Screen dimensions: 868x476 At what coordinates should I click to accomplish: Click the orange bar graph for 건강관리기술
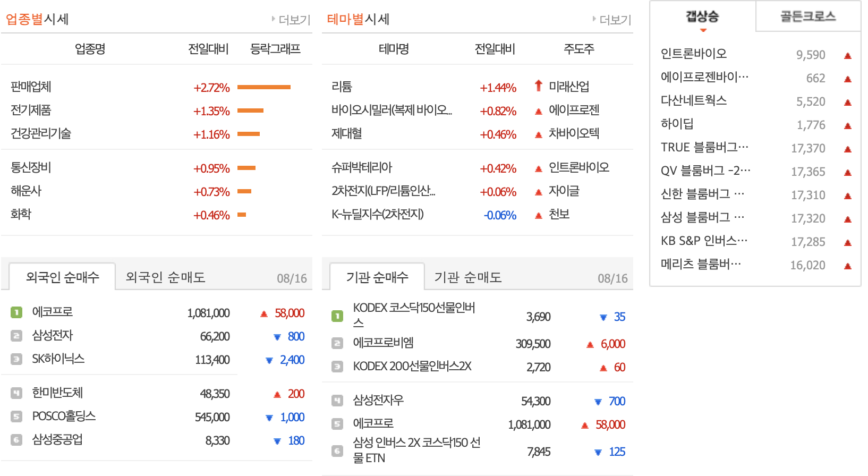click(249, 134)
